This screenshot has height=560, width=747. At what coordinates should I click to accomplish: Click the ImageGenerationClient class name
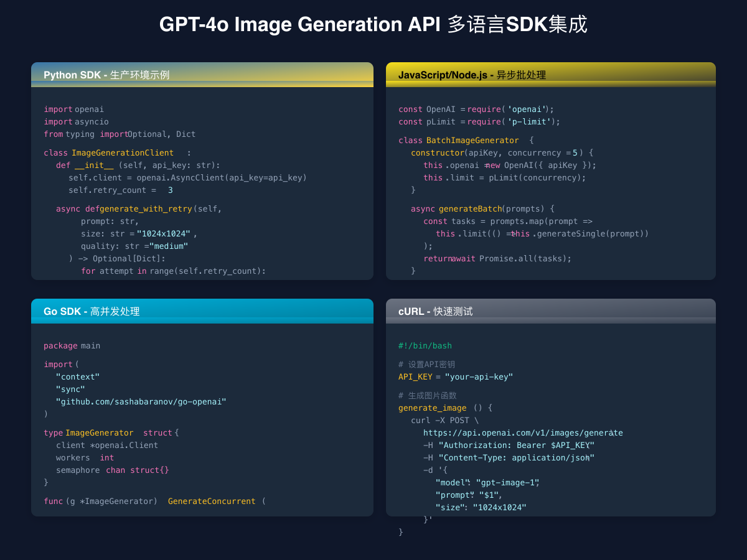pos(122,152)
